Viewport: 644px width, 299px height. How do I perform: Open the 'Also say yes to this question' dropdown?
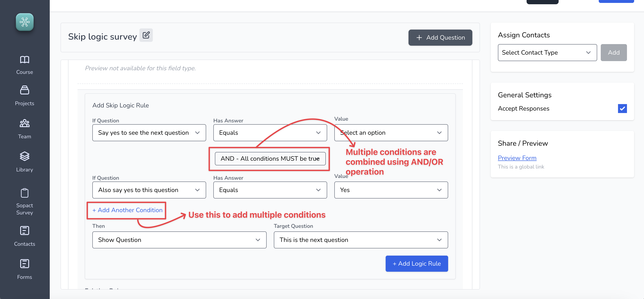point(149,190)
